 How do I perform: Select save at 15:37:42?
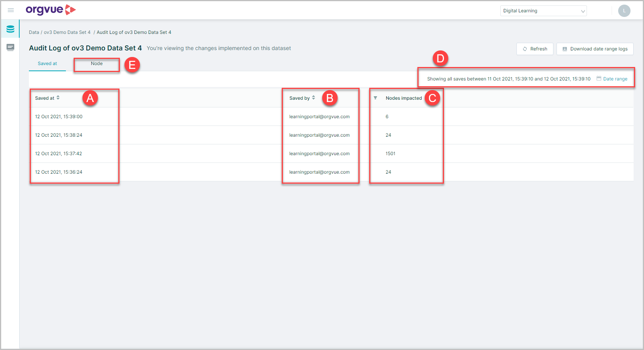click(331, 154)
